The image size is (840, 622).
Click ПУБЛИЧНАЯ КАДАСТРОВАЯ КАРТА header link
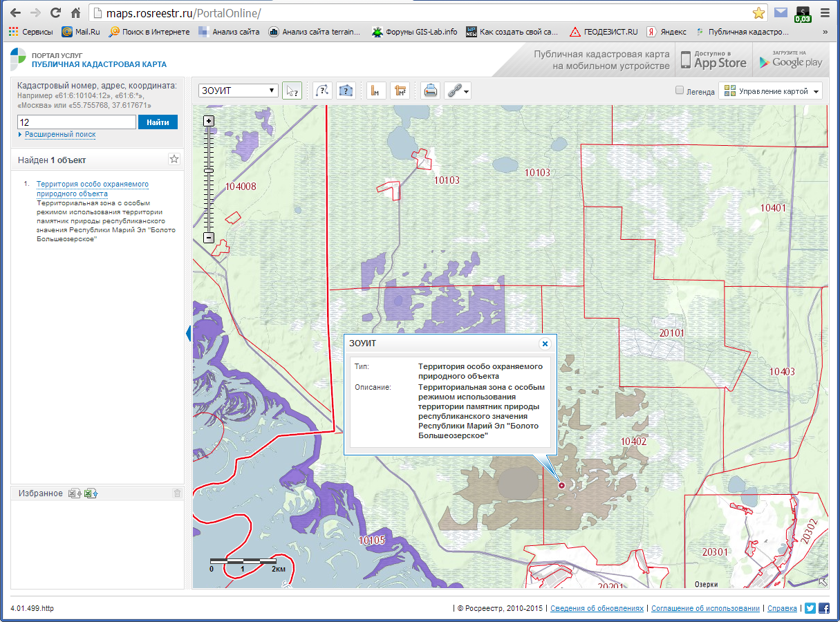tap(99, 64)
